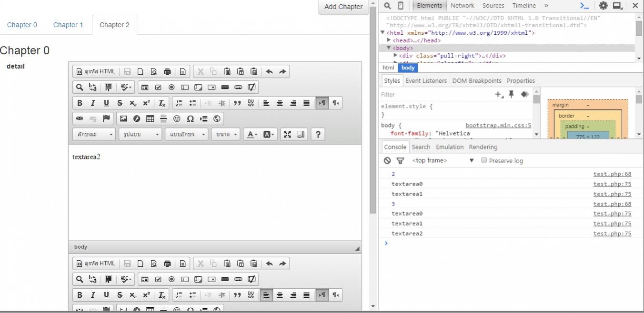Insert Checkbox field in top editor
This screenshot has height=313, width=644.
point(158,87)
